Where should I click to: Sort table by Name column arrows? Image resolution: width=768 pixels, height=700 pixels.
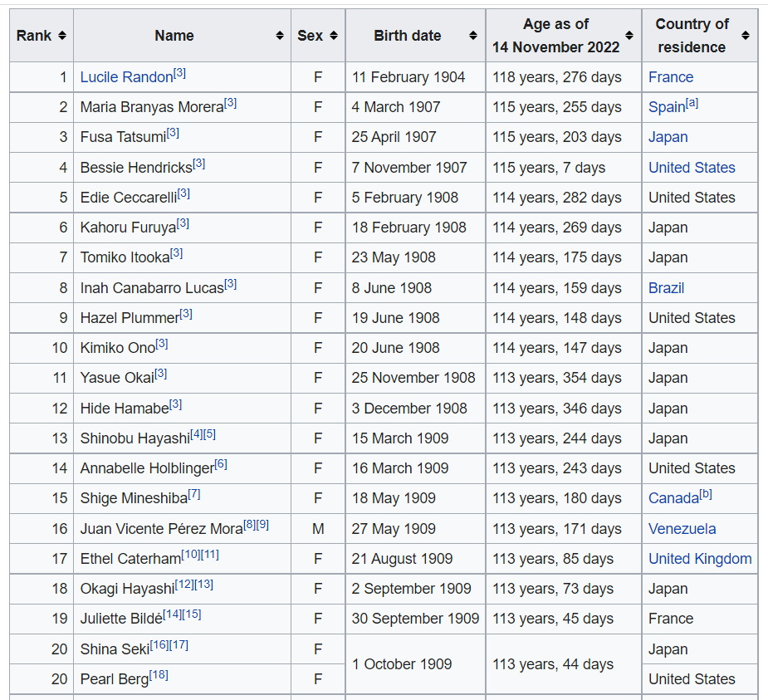tap(280, 35)
